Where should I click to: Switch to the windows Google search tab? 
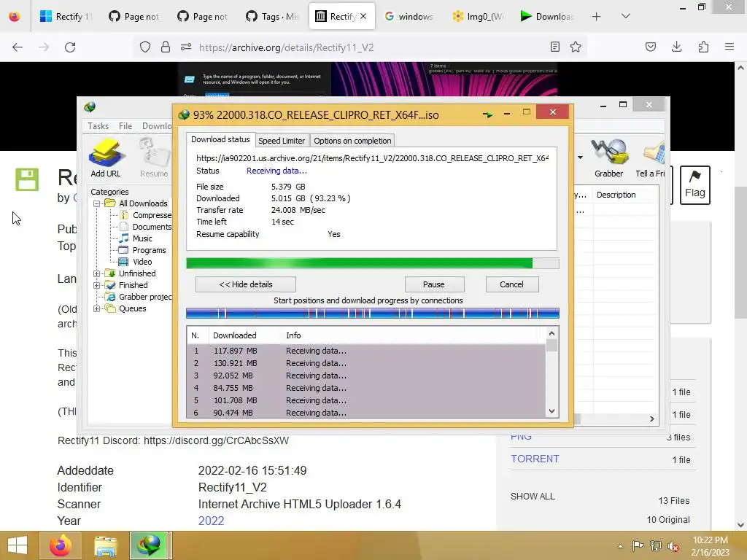(x=410, y=17)
